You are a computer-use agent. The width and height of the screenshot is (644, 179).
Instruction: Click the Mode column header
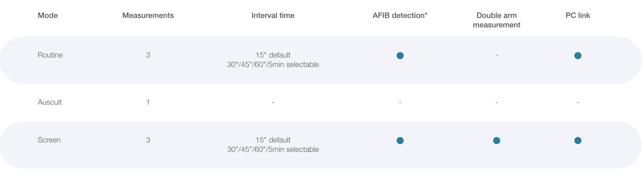[48, 15]
